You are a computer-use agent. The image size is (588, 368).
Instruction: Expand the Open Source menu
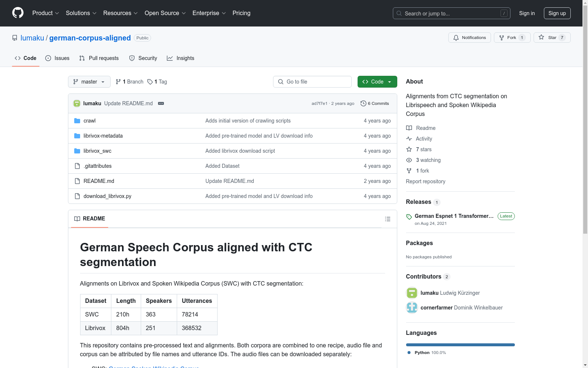[165, 13]
